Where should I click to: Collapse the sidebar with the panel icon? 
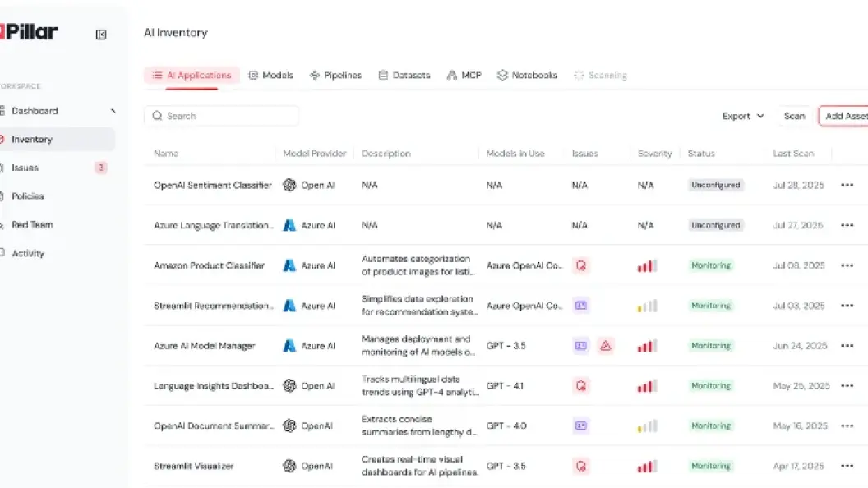tap(101, 35)
